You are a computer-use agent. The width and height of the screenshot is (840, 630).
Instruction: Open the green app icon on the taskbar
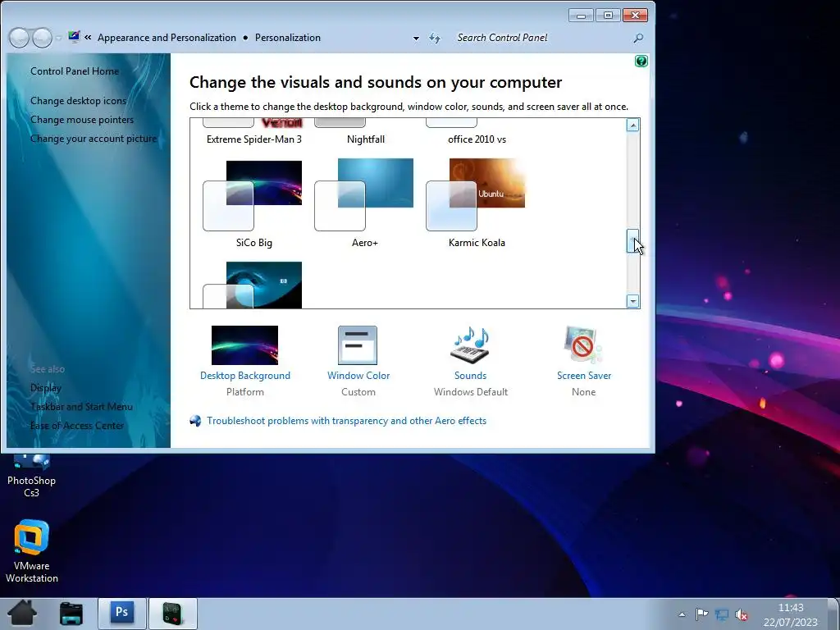point(173,614)
